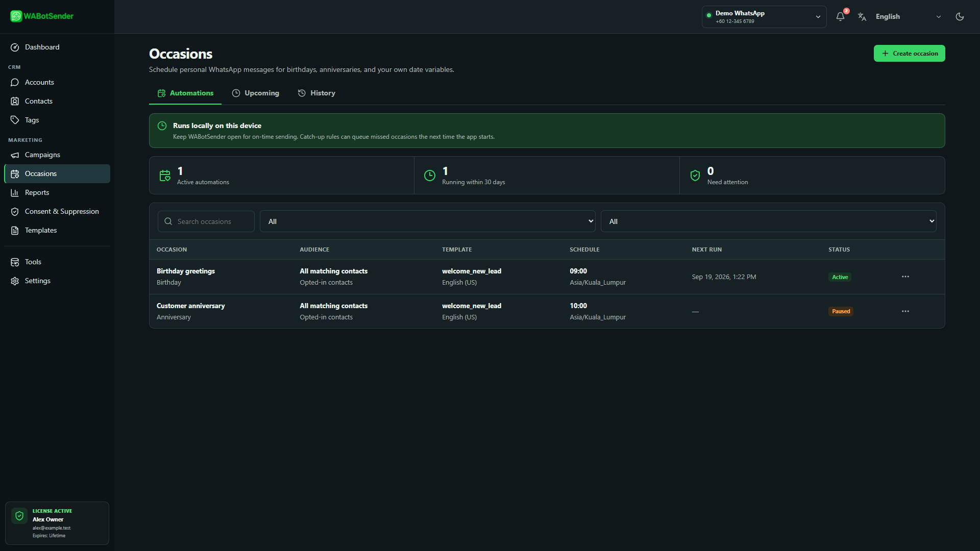Click the WABotSender logo
Screen dimensions: 980x551
click(42, 16)
